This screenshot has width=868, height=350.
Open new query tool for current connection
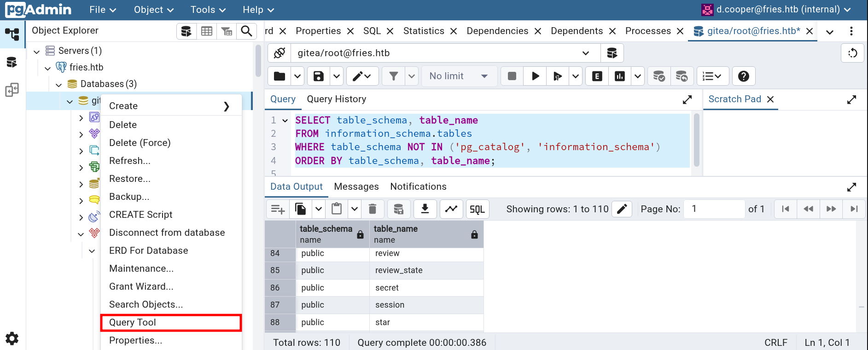(x=612, y=53)
